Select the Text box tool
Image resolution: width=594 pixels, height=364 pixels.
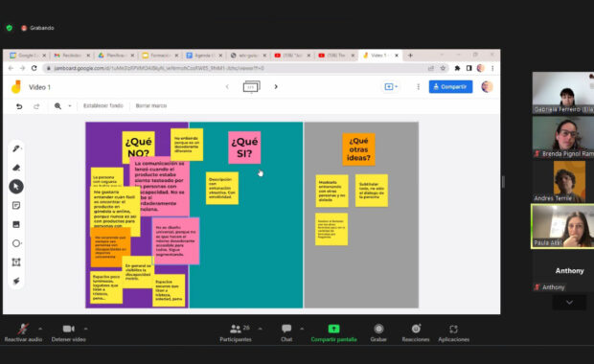16,262
